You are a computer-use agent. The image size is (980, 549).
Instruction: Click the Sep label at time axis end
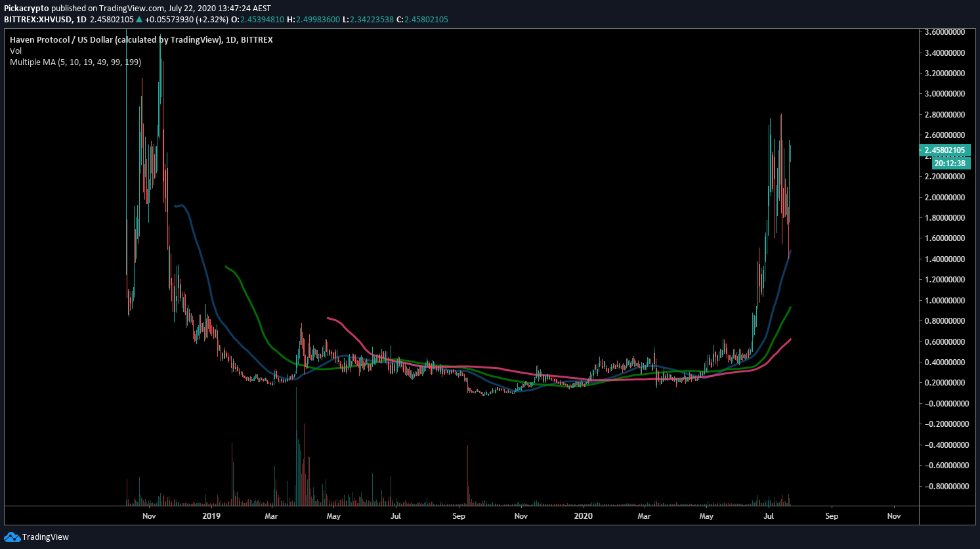832,516
